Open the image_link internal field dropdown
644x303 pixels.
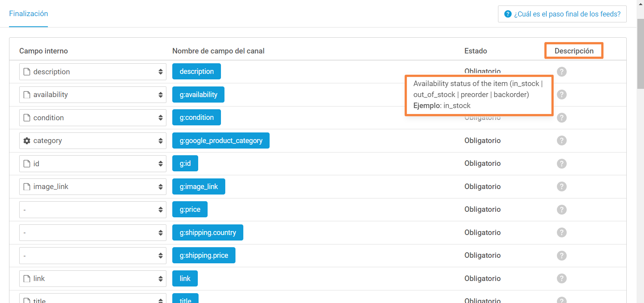point(93,187)
